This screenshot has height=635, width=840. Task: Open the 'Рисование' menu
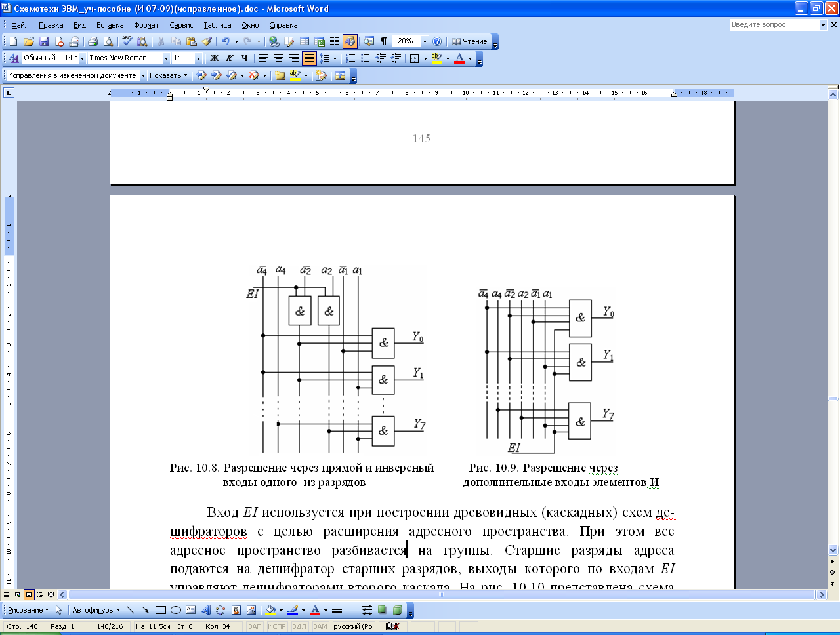pos(28,610)
